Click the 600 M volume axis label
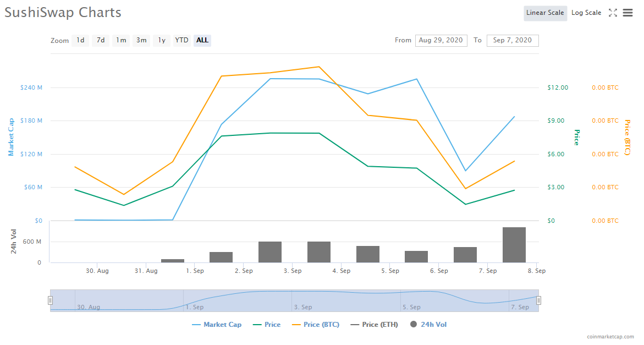Viewport: 644px width, 345px height. [x=32, y=242]
